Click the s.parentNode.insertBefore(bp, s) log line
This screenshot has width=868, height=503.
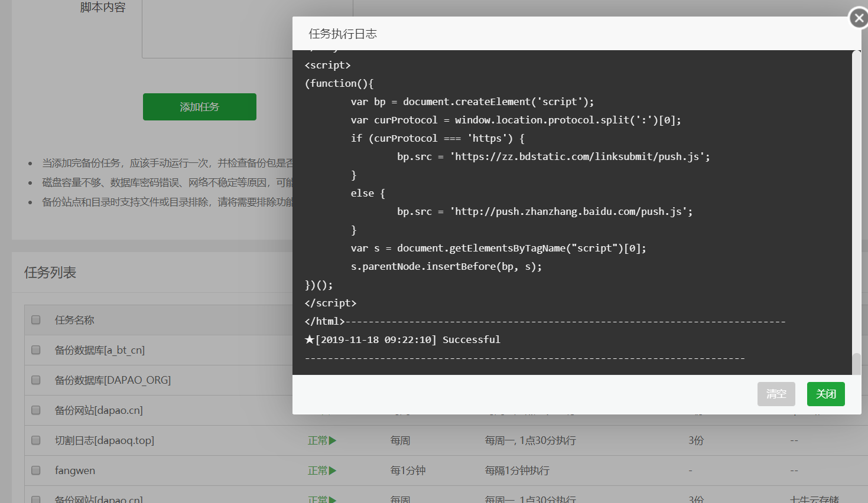[446, 266]
